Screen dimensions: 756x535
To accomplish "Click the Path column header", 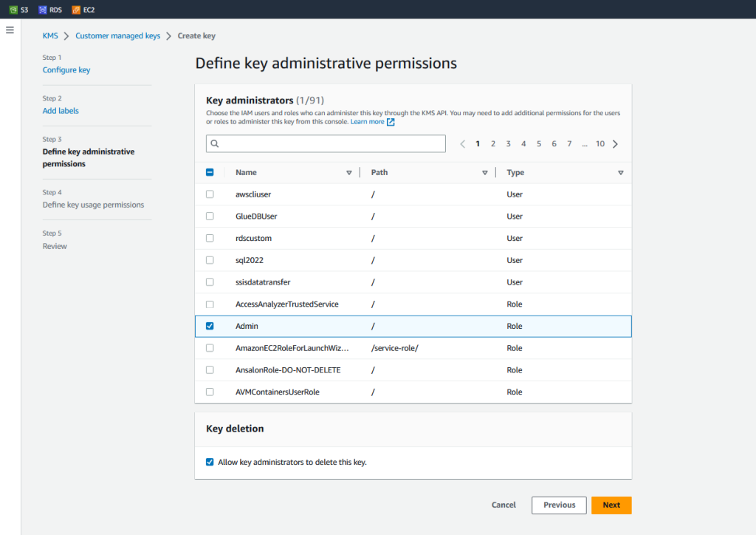I will point(379,172).
